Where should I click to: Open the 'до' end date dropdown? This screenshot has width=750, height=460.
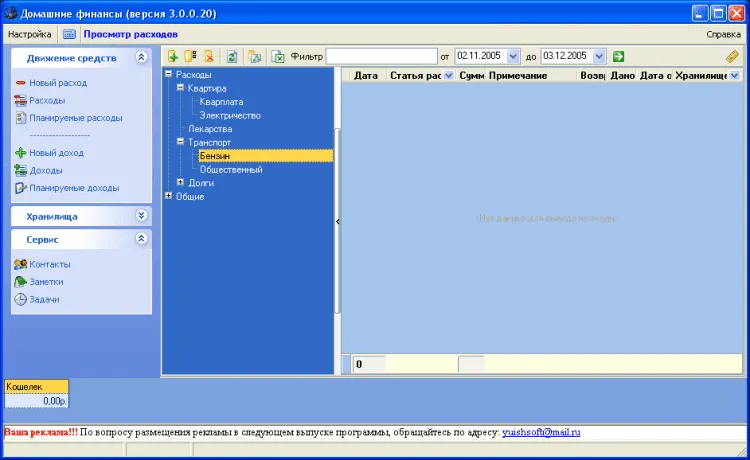coord(599,56)
